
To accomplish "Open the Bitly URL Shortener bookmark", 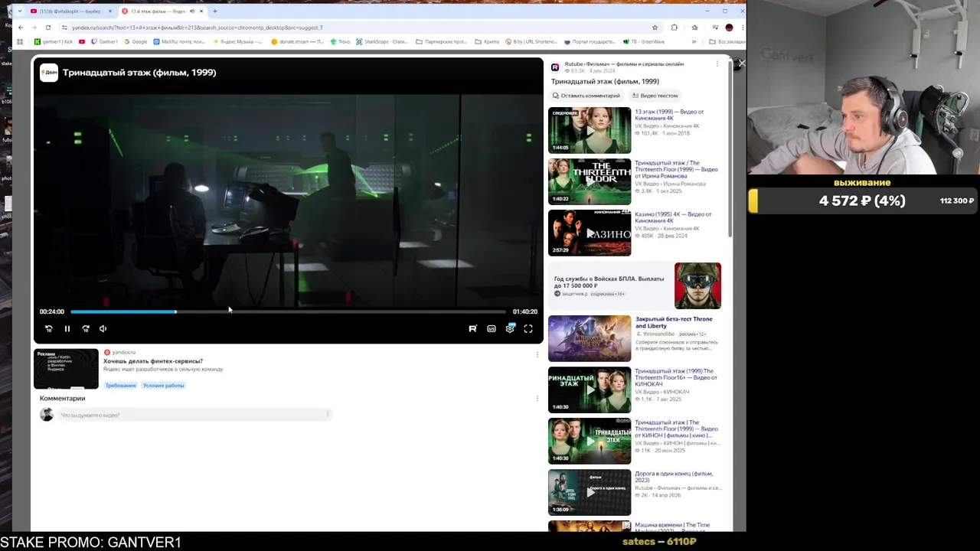I will coord(531,42).
